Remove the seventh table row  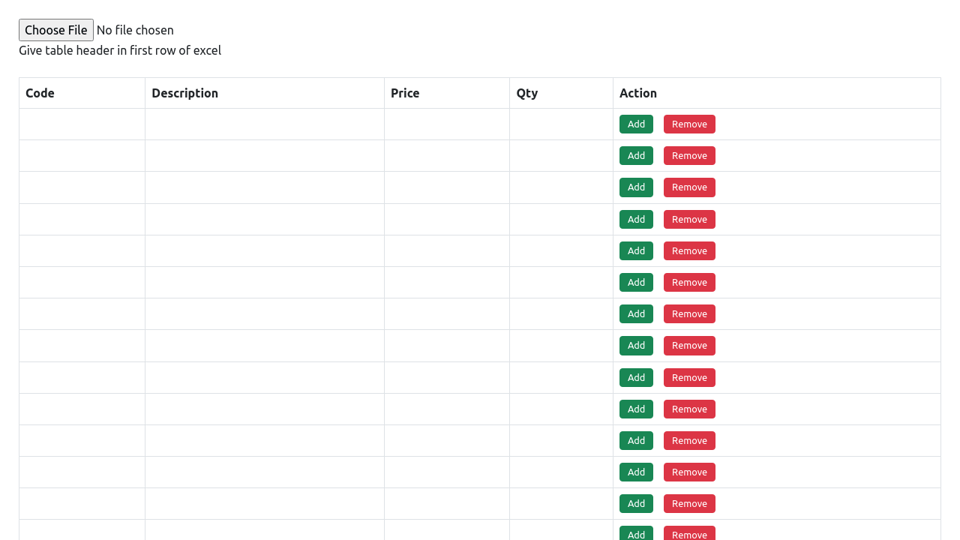point(689,314)
